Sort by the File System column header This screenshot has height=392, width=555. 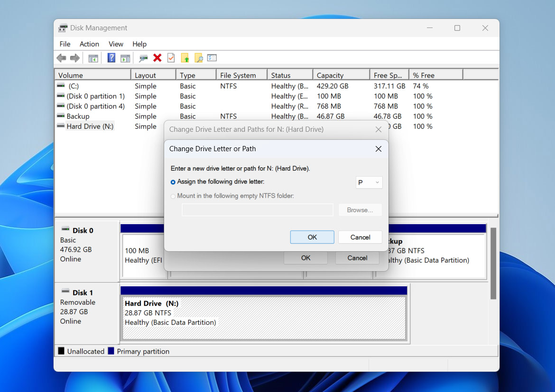click(242, 75)
